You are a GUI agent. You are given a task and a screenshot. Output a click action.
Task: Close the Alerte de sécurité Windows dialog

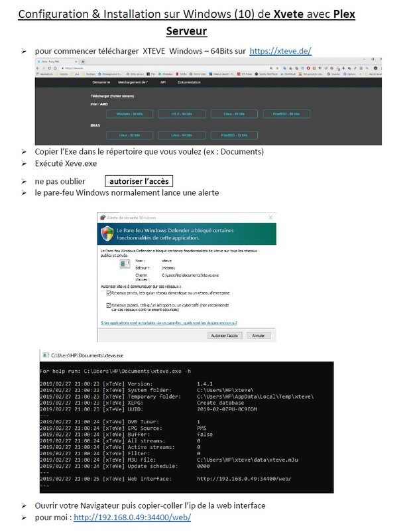tap(270, 217)
